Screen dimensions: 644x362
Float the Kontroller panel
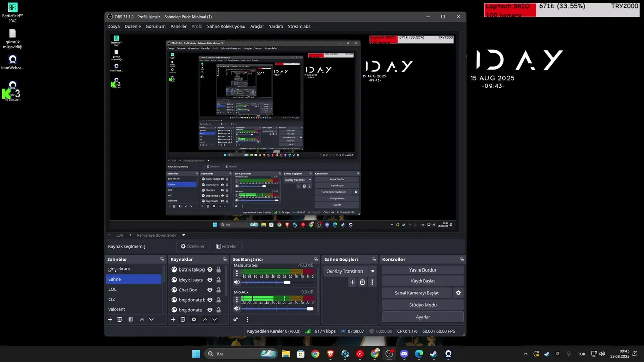(462, 259)
